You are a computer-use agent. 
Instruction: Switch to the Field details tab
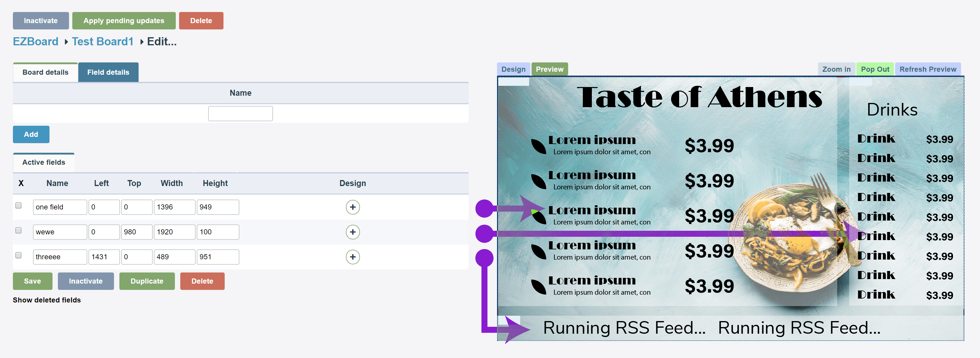coord(108,72)
